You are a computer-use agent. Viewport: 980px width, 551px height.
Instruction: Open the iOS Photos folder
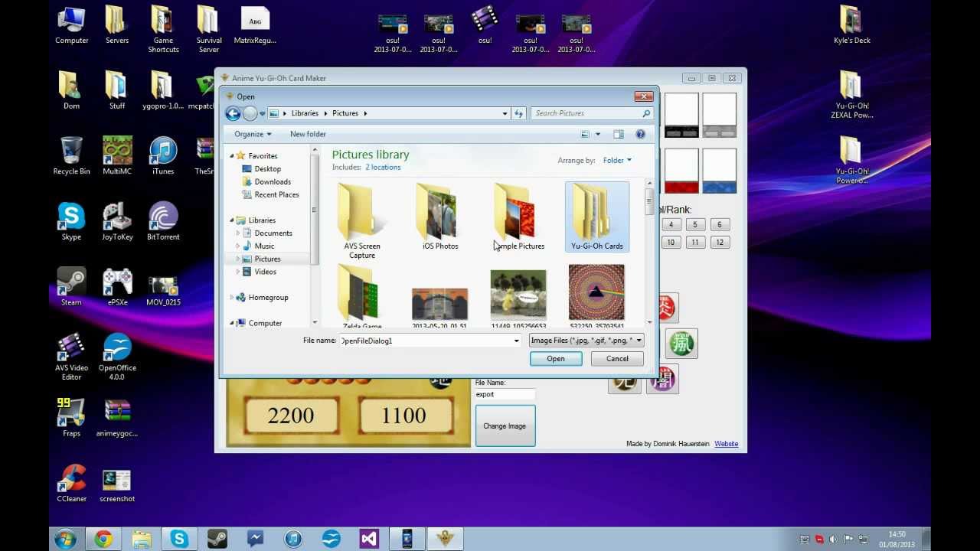click(440, 217)
